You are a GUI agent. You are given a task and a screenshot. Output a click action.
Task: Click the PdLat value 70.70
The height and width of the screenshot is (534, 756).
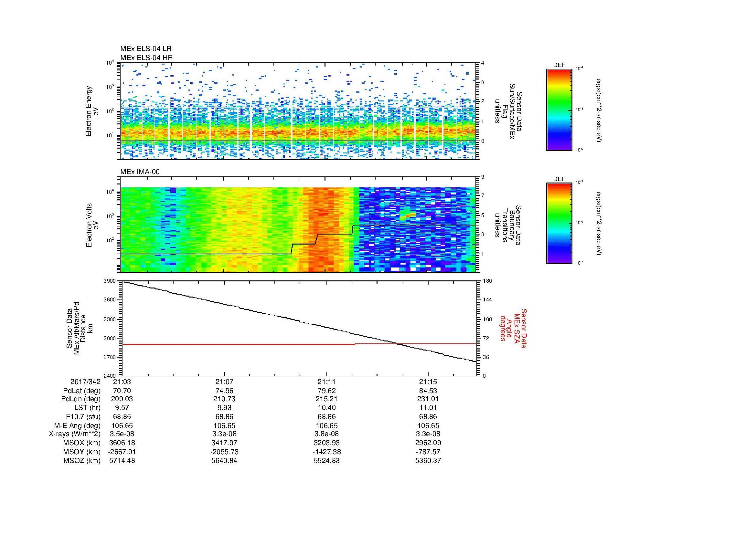pyautogui.click(x=122, y=391)
